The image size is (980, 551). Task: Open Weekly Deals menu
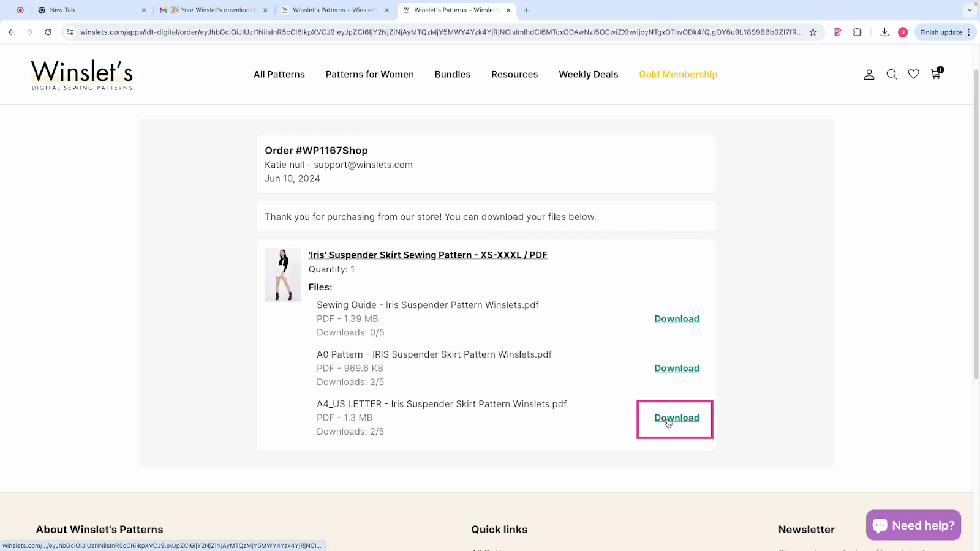pyautogui.click(x=589, y=75)
